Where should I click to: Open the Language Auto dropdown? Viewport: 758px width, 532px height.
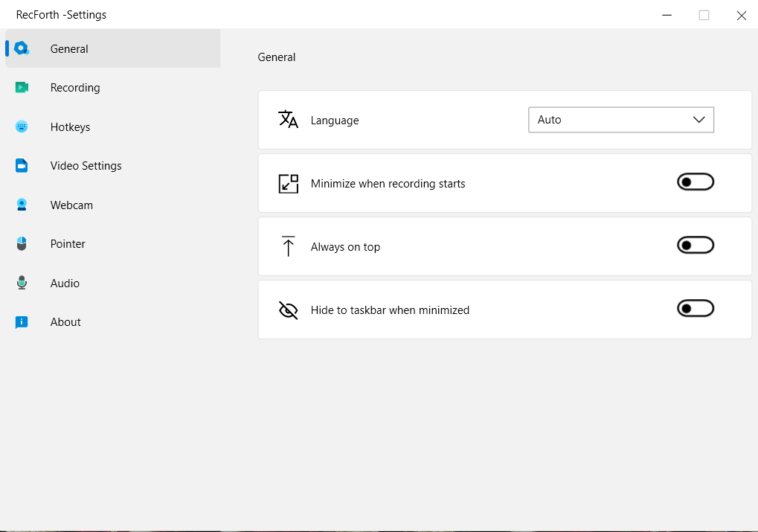click(x=620, y=120)
